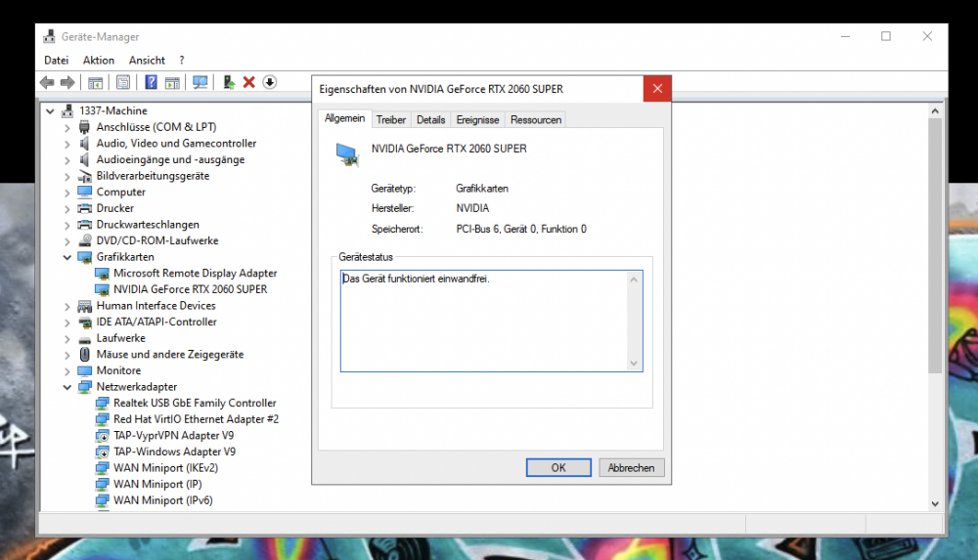Open the Ansicht menu
The image size is (978, 560).
point(148,60)
